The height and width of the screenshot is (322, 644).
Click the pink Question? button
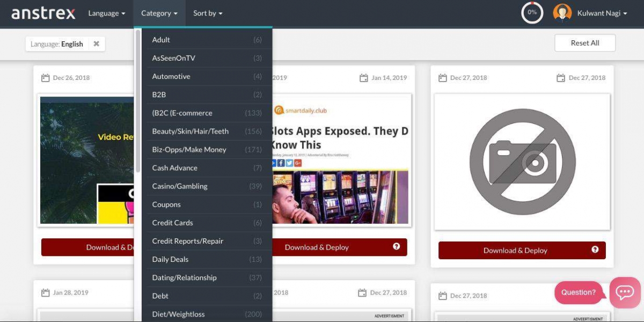pyautogui.click(x=578, y=292)
